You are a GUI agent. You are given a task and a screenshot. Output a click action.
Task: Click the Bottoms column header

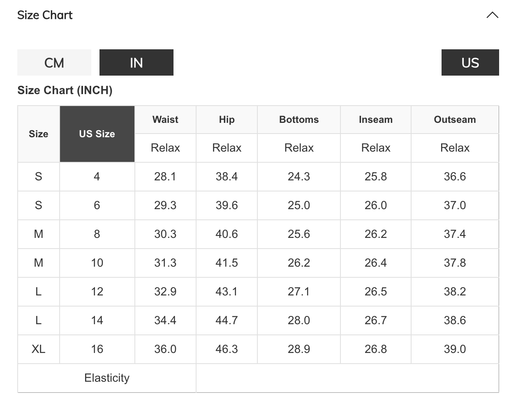299,120
